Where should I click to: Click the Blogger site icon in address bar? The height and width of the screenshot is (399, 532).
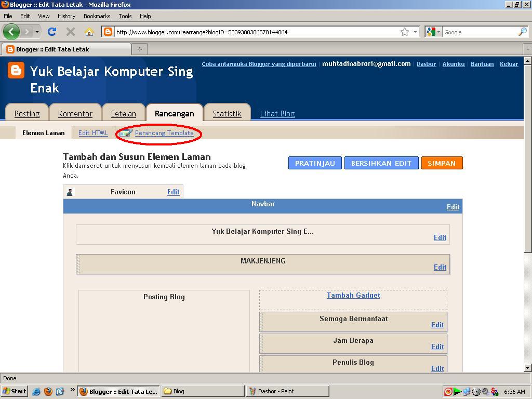(108, 32)
